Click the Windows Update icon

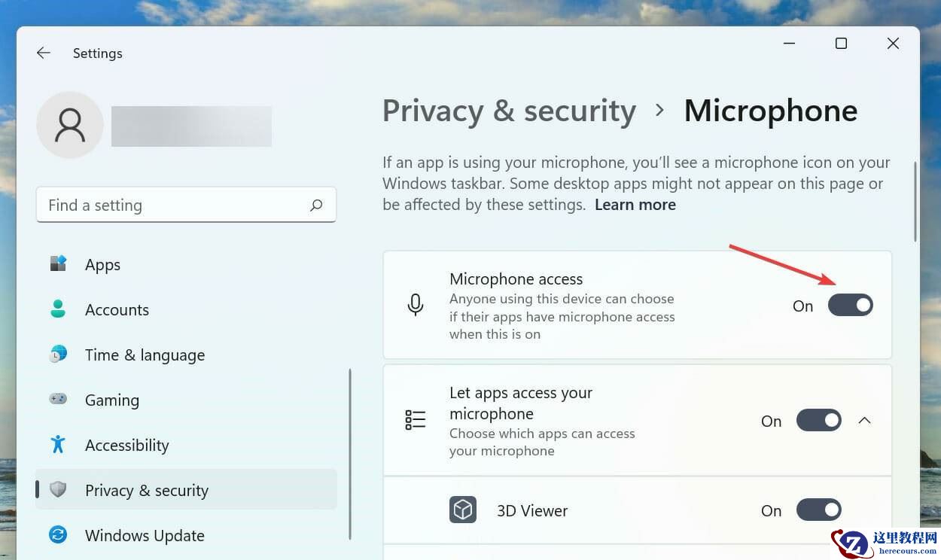point(57,535)
